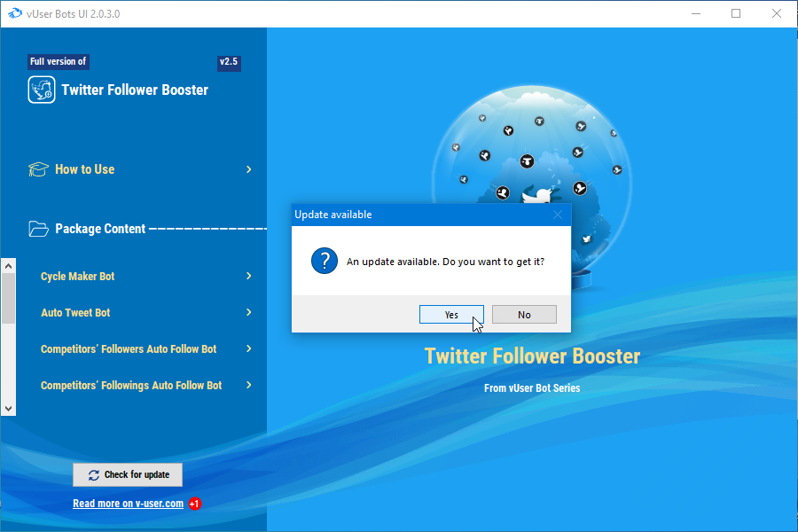Click the From vUser Bot Series text
This screenshot has width=798, height=532.
[x=532, y=388]
